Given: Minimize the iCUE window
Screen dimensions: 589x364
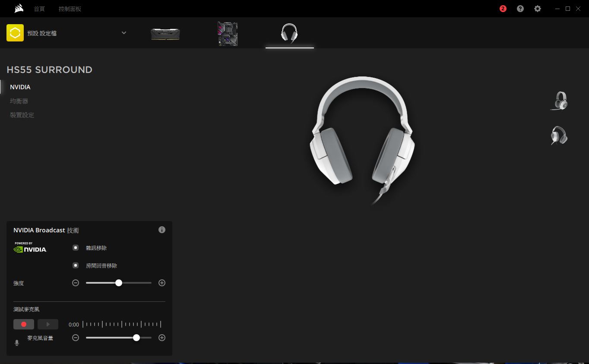Looking at the screenshot, I should (x=557, y=9).
